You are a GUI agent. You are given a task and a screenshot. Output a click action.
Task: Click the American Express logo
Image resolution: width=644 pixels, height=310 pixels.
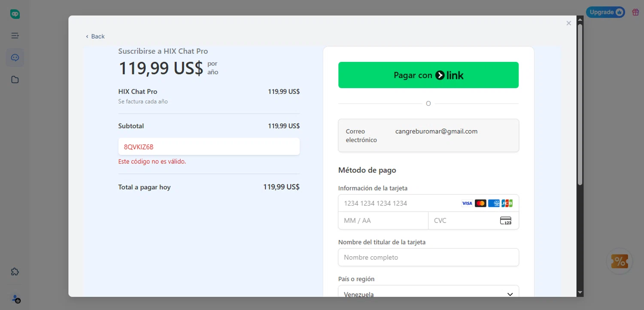coord(494,203)
